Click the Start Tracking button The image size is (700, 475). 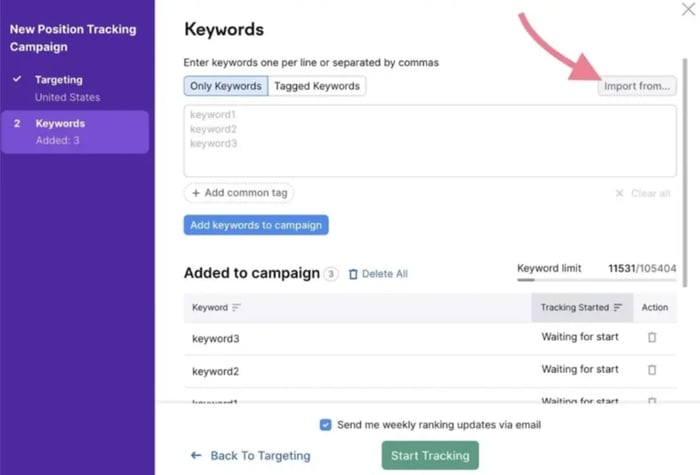click(x=430, y=455)
